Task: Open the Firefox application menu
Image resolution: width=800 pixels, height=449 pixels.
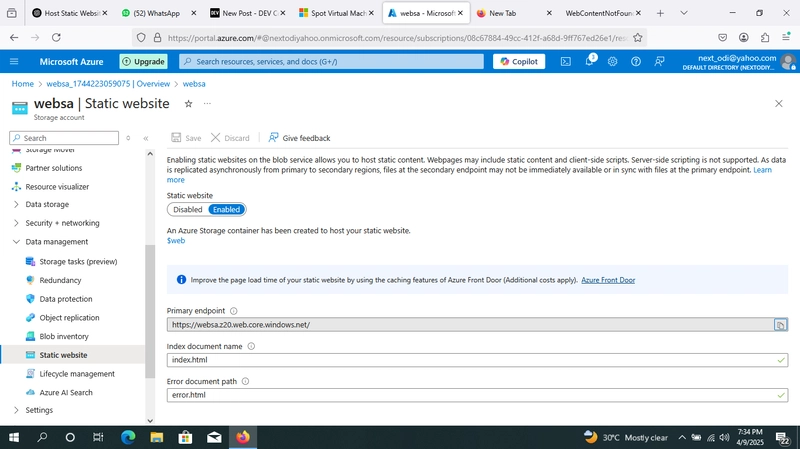Action: point(786,37)
